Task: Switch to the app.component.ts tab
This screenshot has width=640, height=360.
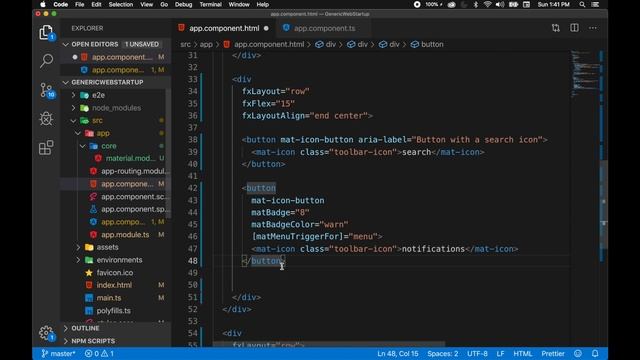Action: 324,29
